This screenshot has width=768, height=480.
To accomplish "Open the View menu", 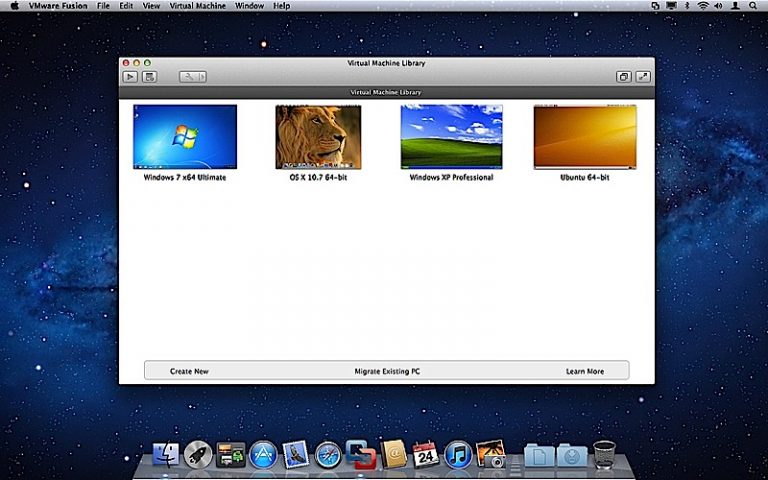I will (x=151, y=6).
